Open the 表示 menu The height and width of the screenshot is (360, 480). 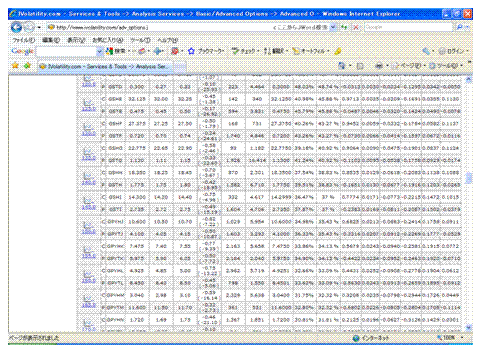pyautogui.click(x=76, y=40)
